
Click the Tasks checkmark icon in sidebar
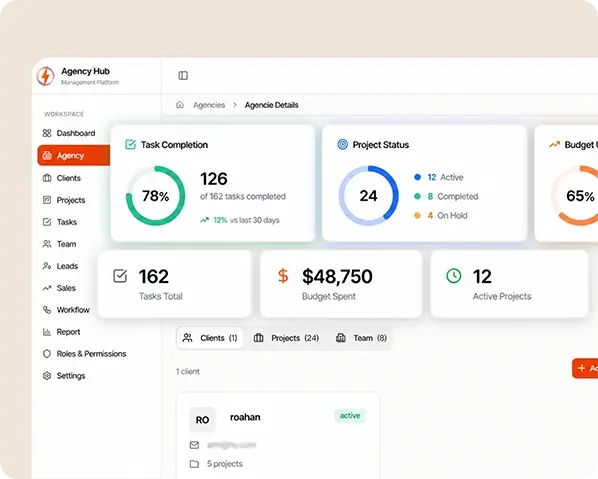pyautogui.click(x=47, y=222)
